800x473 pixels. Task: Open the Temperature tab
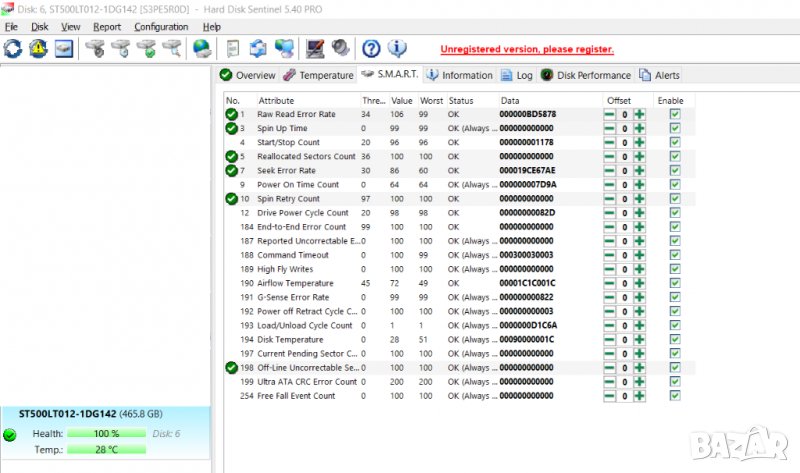tap(319, 75)
